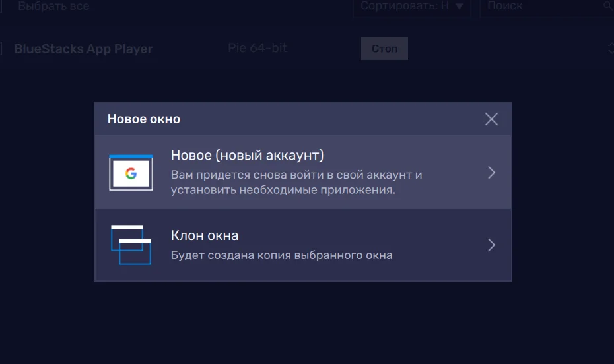Select the Новое (новый аккаунт) option title
Viewport: 614px width, 364px height.
point(247,156)
